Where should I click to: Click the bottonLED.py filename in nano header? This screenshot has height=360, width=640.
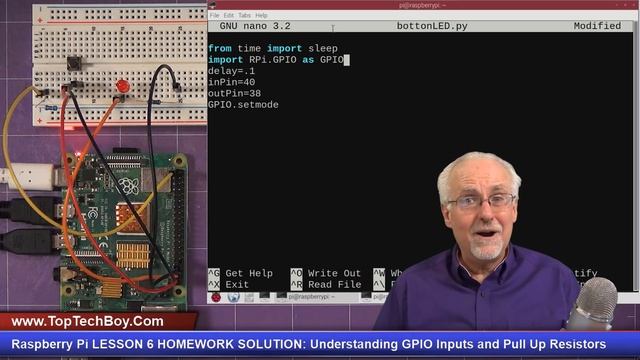coord(432,26)
